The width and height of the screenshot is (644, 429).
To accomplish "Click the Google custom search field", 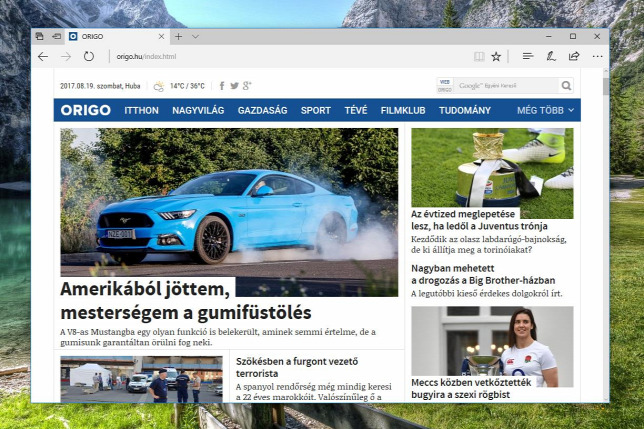I will tap(507, 86).
